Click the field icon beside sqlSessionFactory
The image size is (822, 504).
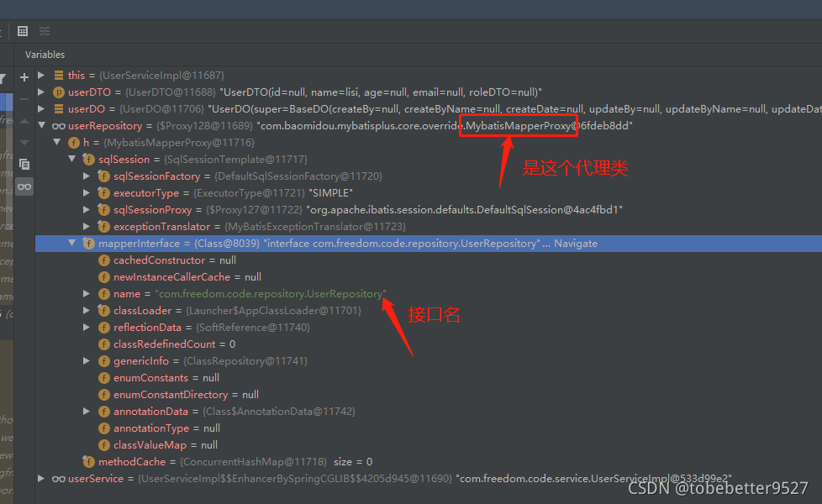[103, 176]
